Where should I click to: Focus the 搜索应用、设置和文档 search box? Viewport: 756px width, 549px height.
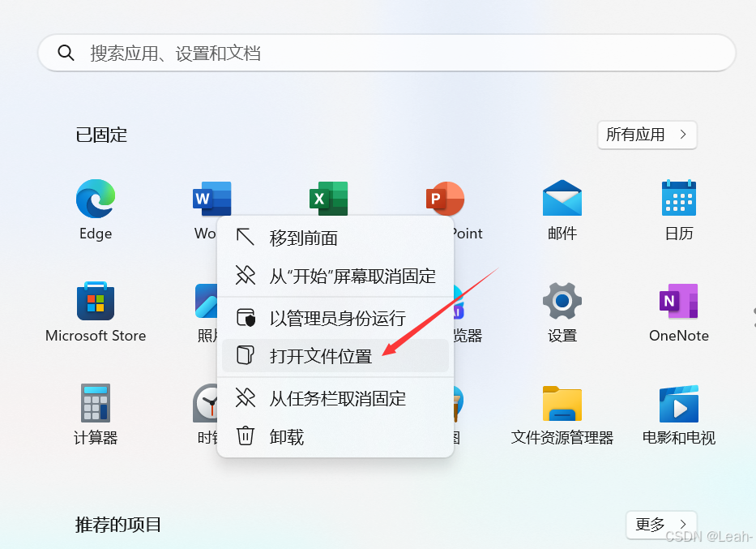coord(387,53)
